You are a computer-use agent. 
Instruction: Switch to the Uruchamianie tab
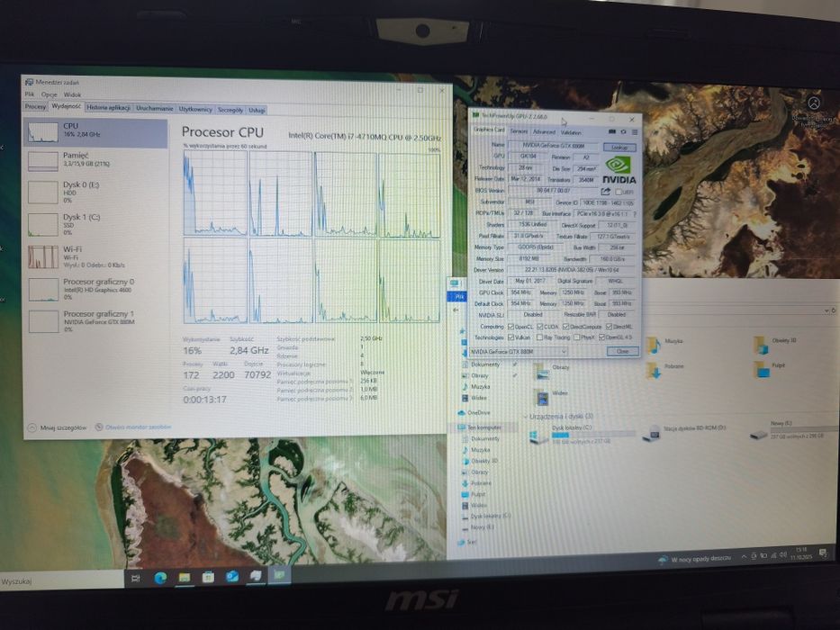(154, 108)
